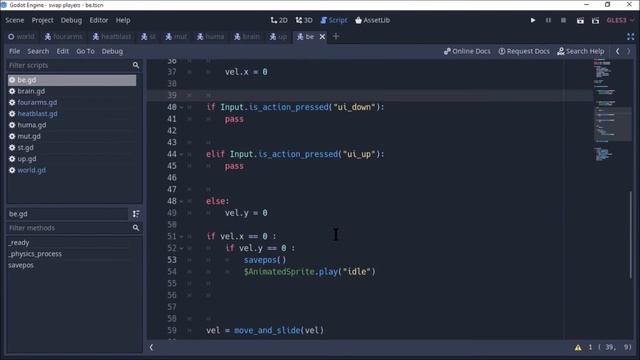Open Online Docs
This screenshot has height=360, width=640.
pyautogui.click(x=467, y=51)
